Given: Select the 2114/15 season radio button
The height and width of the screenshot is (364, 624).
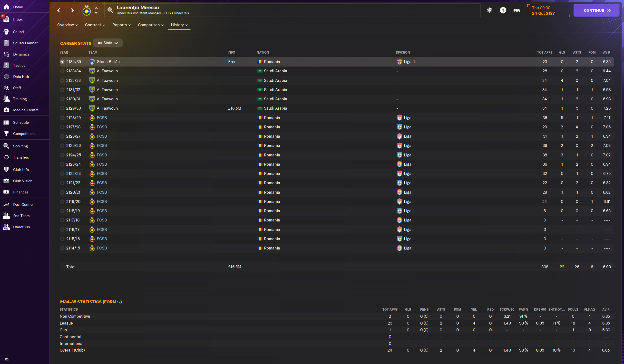Looking at the screenshot, I should (62, 248).
